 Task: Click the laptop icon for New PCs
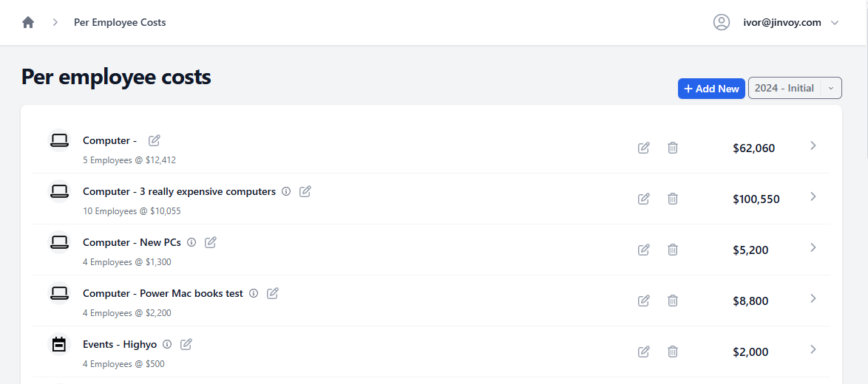tap(59, 242)
